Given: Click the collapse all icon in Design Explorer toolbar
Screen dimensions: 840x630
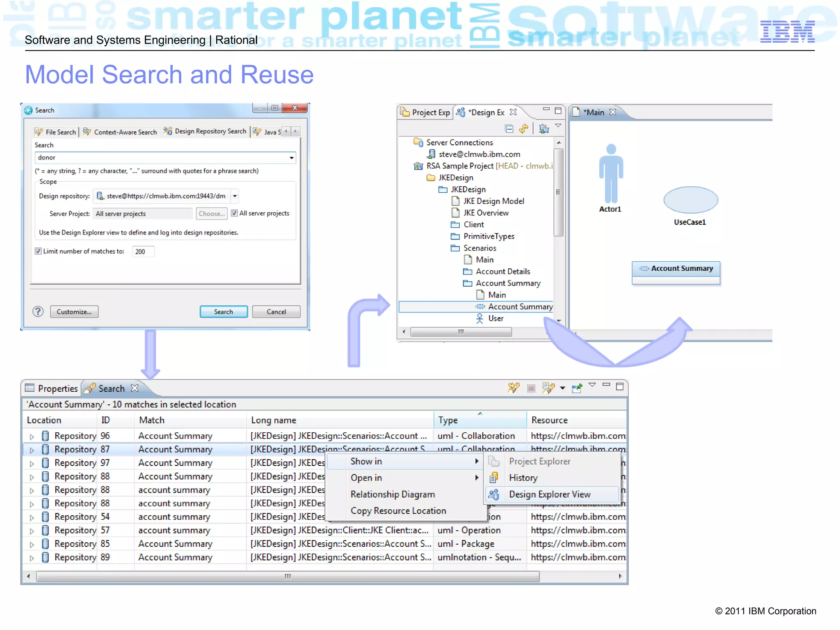Looking at the screenshot, I should click(509, 129).
